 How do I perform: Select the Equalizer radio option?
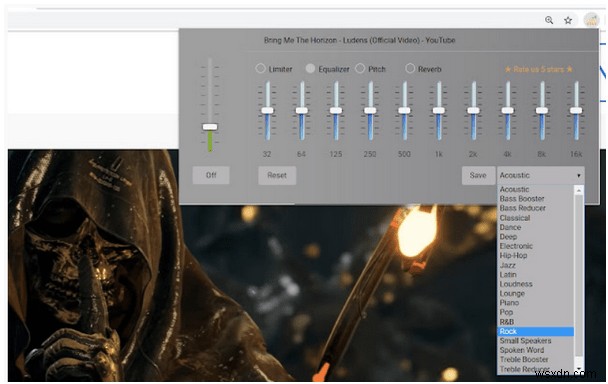click(310, 68)
